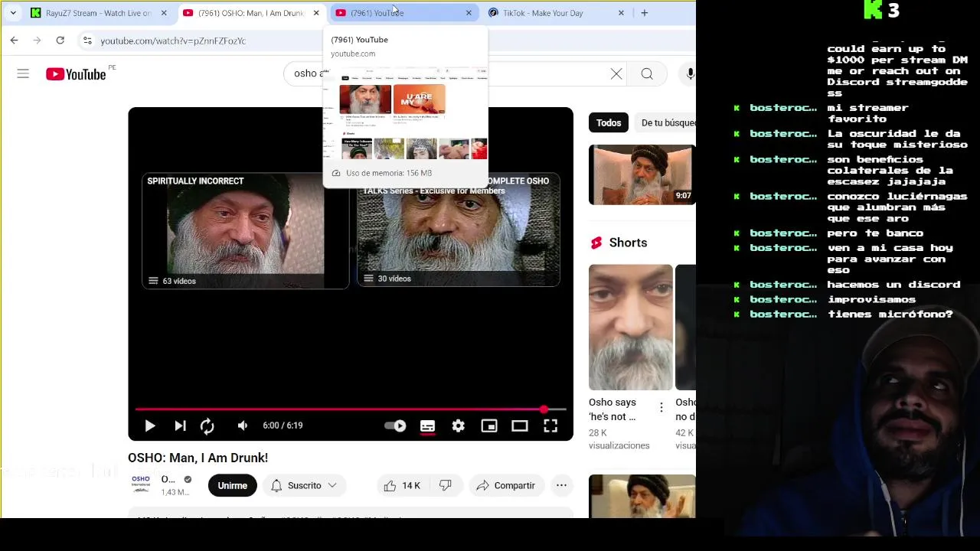This screenshot has height=551, width=980.
Task: Dislike the video
Action: [446, 485]
